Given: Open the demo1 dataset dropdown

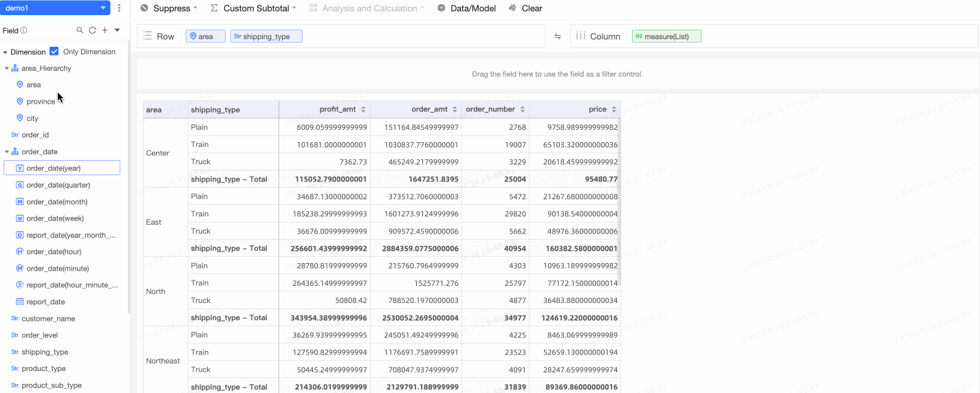Looking at the screenshot, I should pyautogui.click(x=55, y=8).
